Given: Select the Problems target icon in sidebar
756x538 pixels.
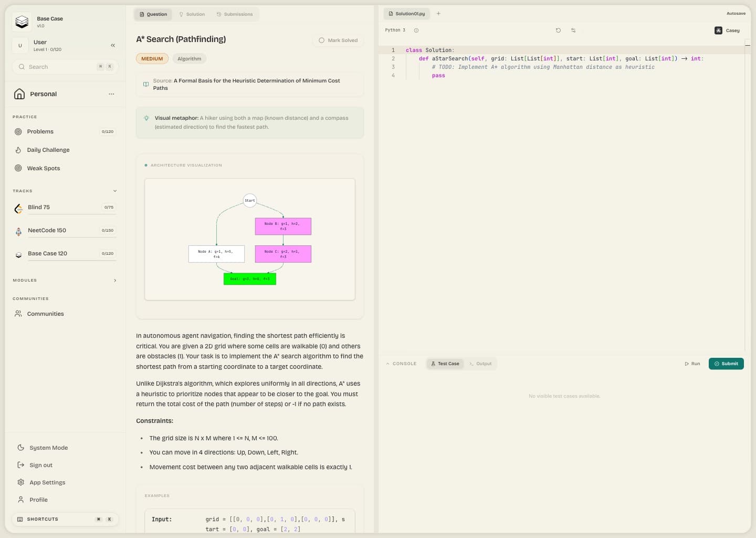Looking at the screenshot, I should [19, 131].
